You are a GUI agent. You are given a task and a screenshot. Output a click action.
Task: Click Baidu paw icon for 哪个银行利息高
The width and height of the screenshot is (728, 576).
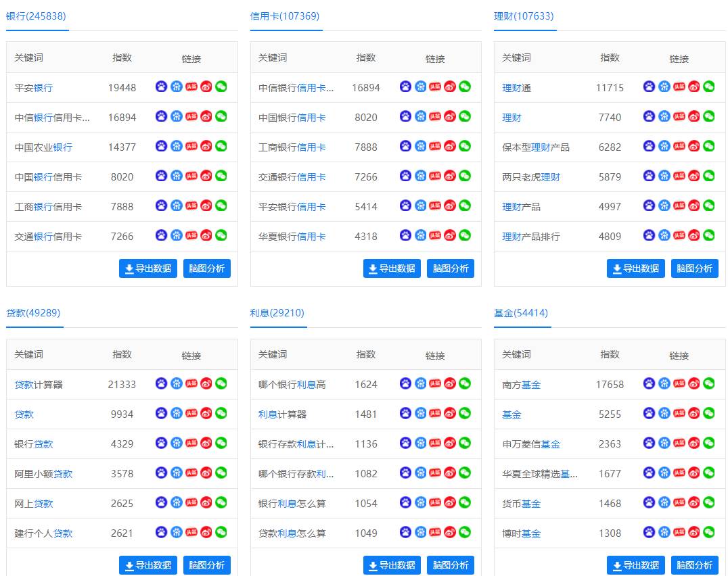coord(405,383)
